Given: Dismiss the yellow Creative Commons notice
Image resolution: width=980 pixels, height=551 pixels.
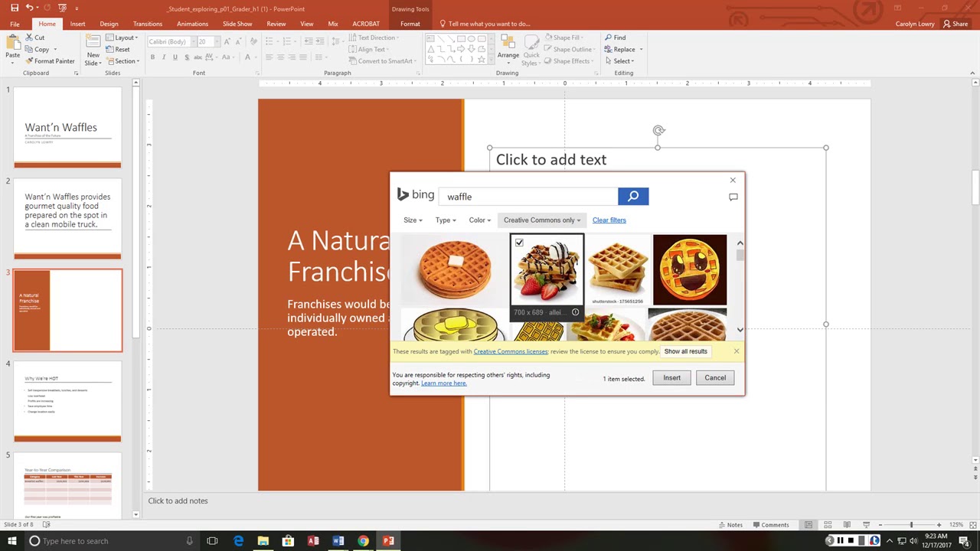Looking at the screenshot, I should click(x=737, y=351).
